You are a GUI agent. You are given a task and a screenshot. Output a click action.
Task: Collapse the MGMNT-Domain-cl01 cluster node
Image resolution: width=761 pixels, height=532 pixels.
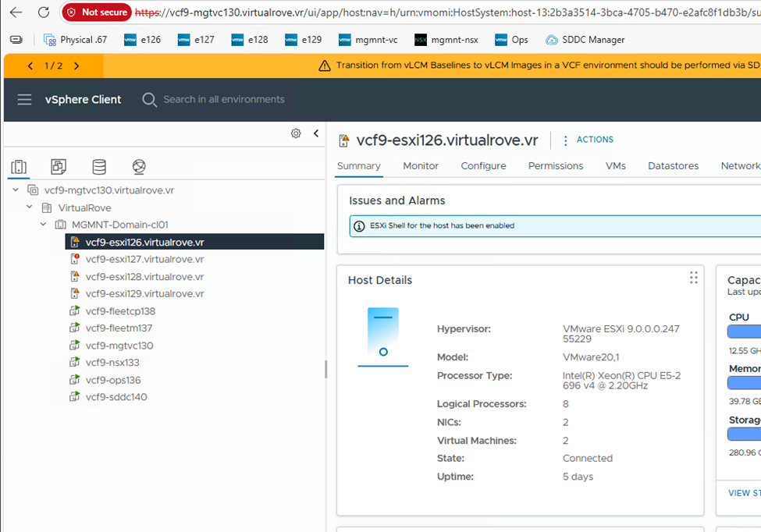pos(44,224)
